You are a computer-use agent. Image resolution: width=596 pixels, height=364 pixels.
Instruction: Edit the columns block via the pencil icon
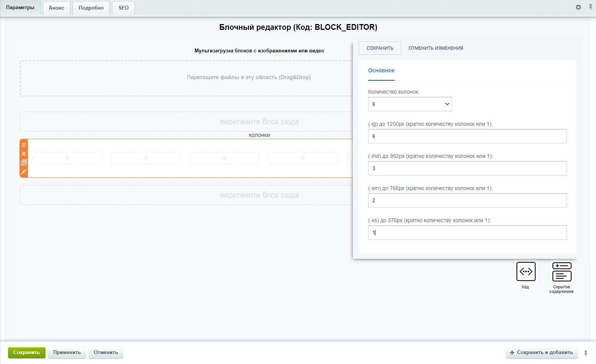click(x=24, y=172)
